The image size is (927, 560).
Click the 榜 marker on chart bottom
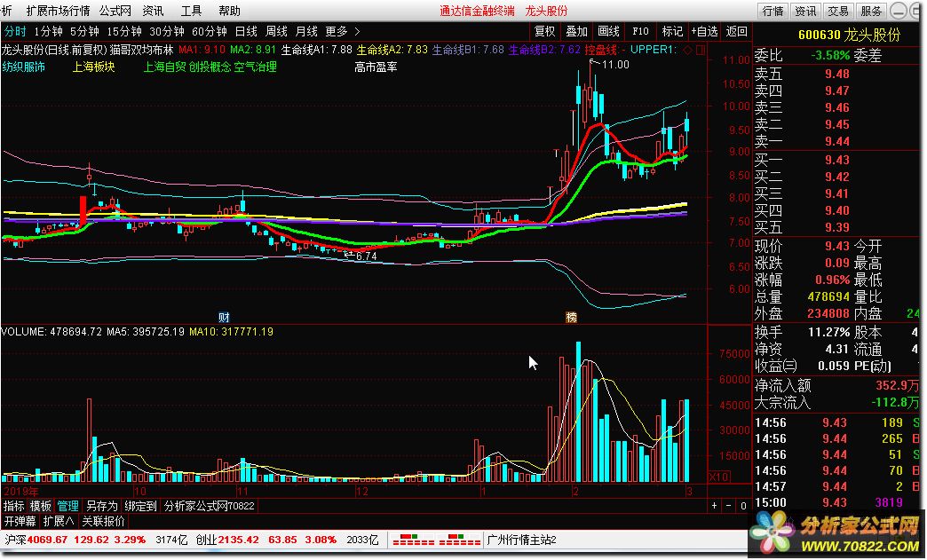(x=571, y=317)
